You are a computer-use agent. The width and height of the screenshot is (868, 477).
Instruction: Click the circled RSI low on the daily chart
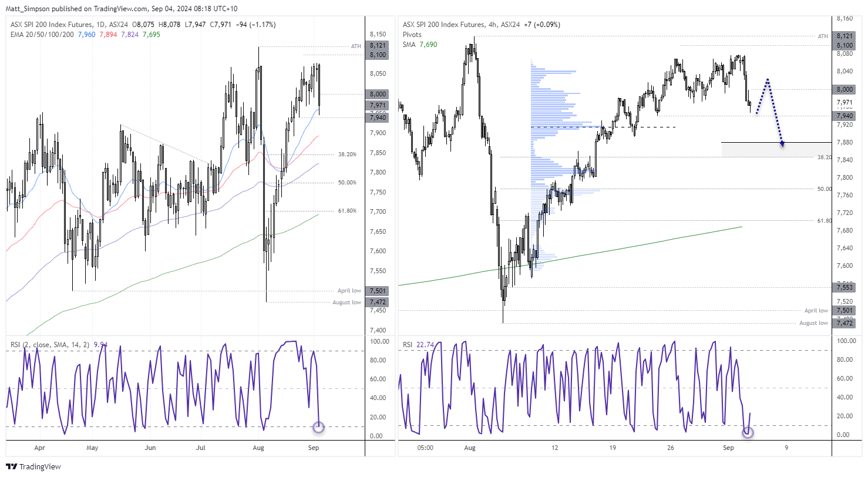click(x=318, y=427)
